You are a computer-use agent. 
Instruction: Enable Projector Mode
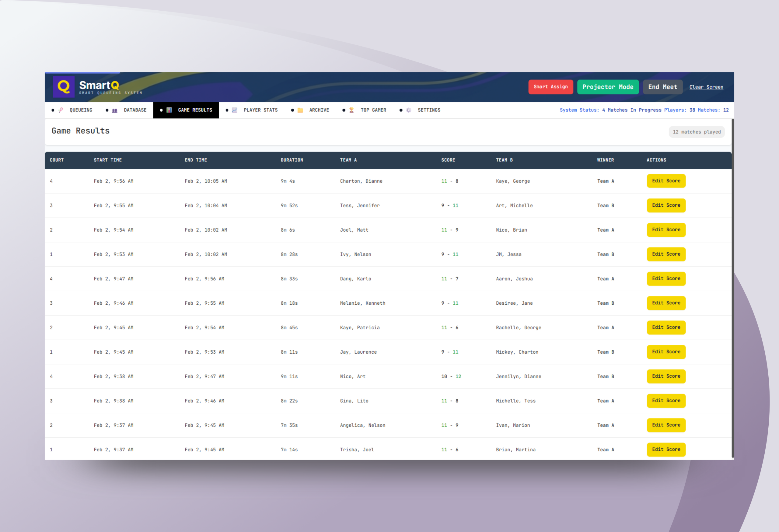(x=608, y=87)
